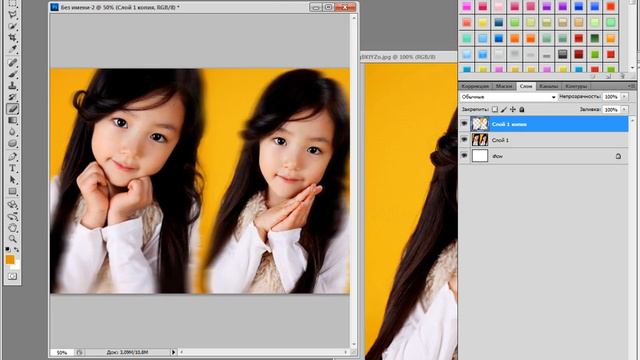The image size is (640, 360).
Task: Select the Crop tool
Action: click(13, 38)
